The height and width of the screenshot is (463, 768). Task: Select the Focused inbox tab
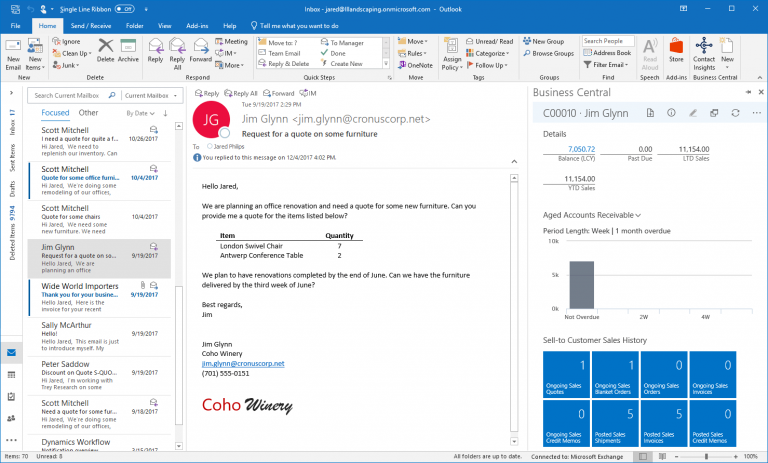click(x=55, y=113)
